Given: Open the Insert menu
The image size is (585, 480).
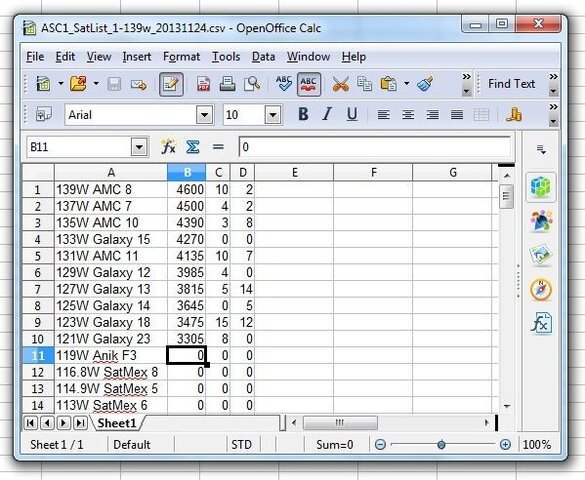Looking at the screenshot, I should (137, 57).
